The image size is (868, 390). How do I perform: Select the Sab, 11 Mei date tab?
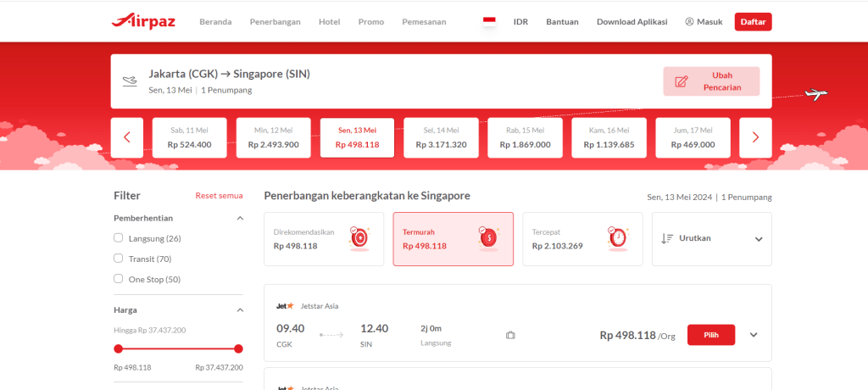(189, 137)
